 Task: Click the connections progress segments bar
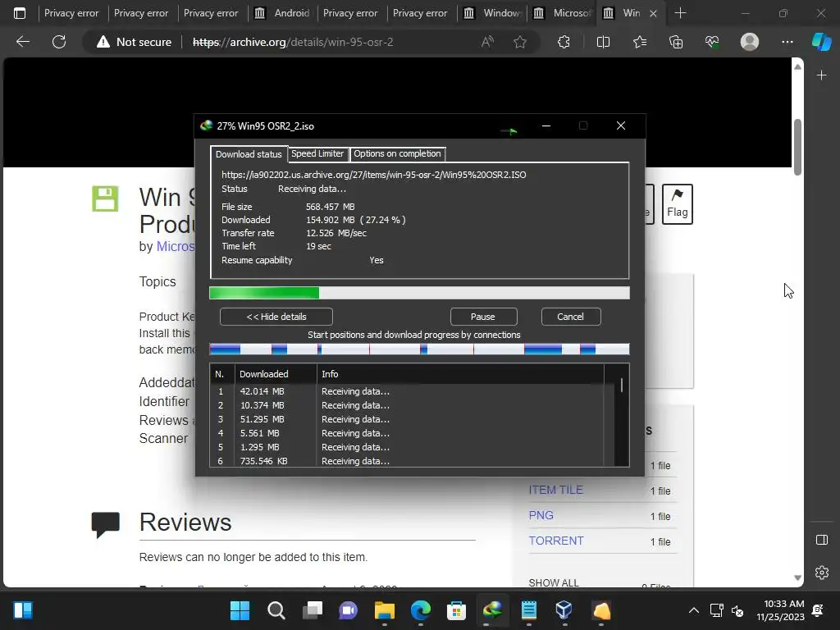click(x=419, y=349)
